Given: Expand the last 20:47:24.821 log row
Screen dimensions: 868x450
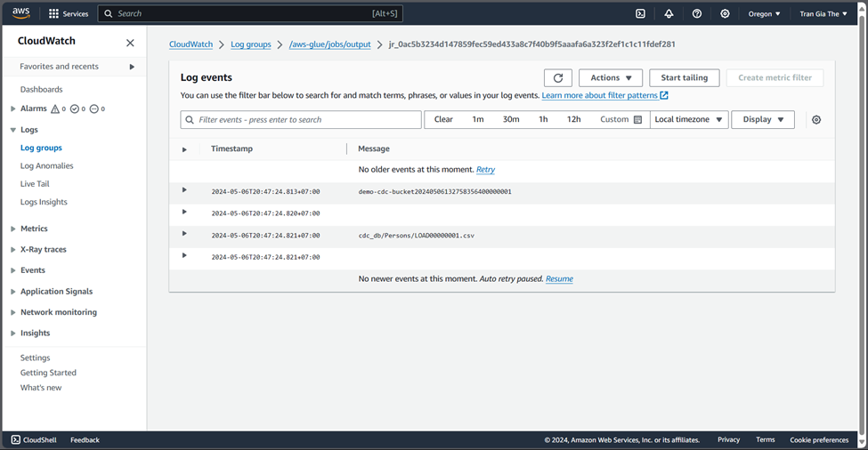Looking at the screenshot, I should tap(184, 255).
